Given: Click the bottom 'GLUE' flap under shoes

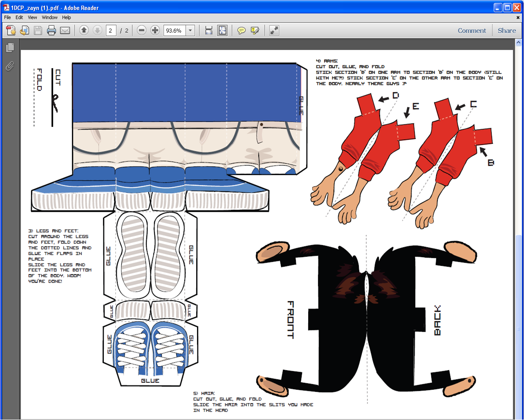Looking at the screenshot, I should (x=150, y=381).
